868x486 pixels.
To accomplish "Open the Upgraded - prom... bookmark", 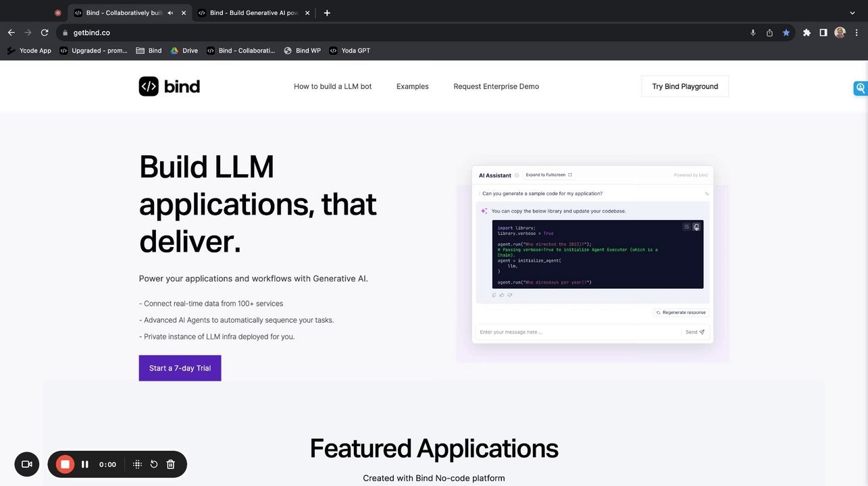I will pyautogui.click(x=93, y=51).
